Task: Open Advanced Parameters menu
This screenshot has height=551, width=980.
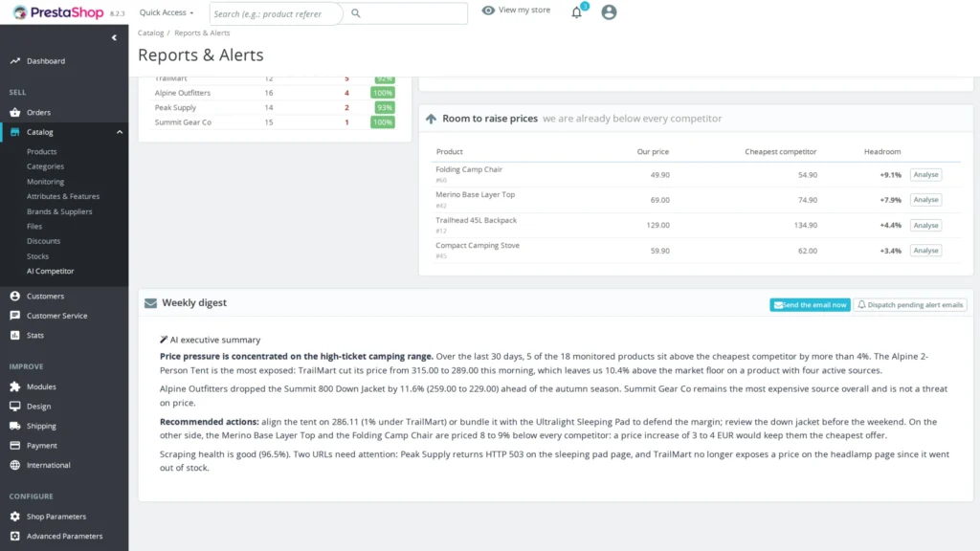Action: coord(64,536)
